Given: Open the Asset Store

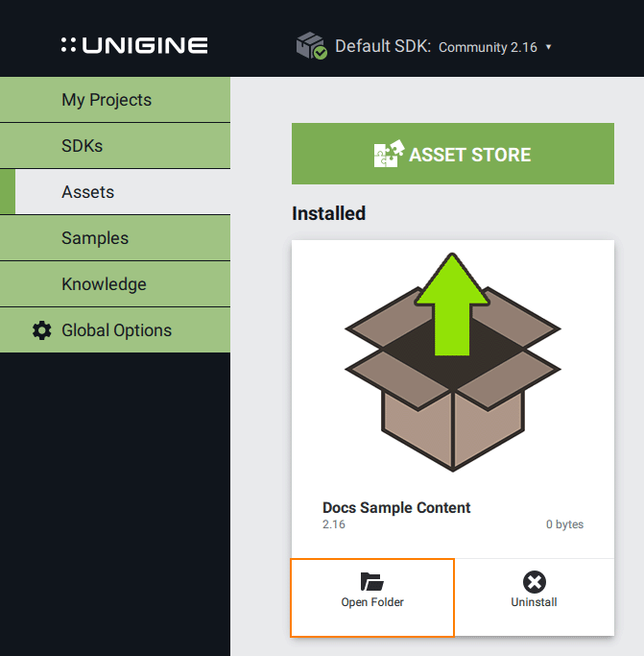Looking at the screenshot, I should point(453,154).
